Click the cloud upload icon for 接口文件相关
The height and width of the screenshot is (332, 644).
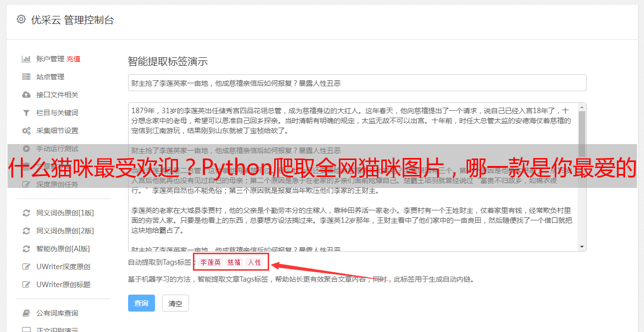(x=26, y=95)
